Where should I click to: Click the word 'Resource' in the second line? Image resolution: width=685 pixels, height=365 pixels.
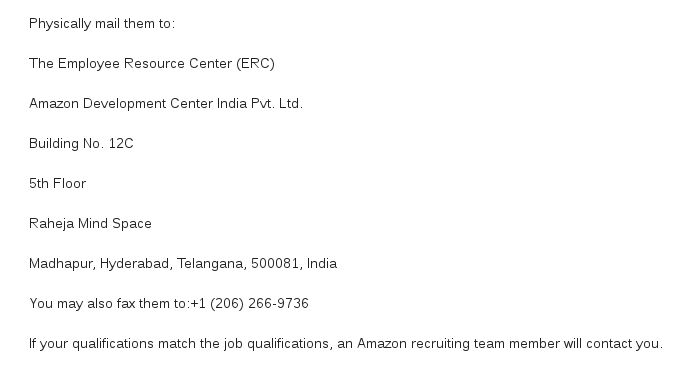154,64
